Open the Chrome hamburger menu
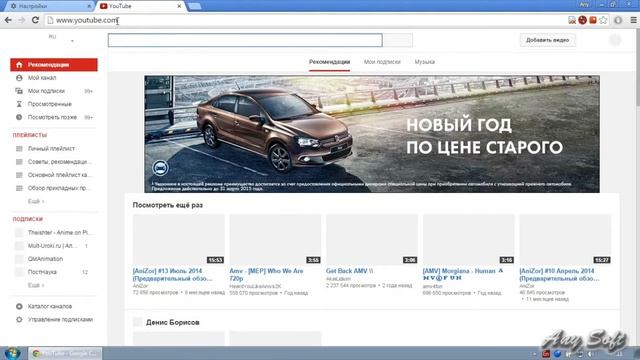This screenshot has height=360, width=640. click(x=633, y=20)
